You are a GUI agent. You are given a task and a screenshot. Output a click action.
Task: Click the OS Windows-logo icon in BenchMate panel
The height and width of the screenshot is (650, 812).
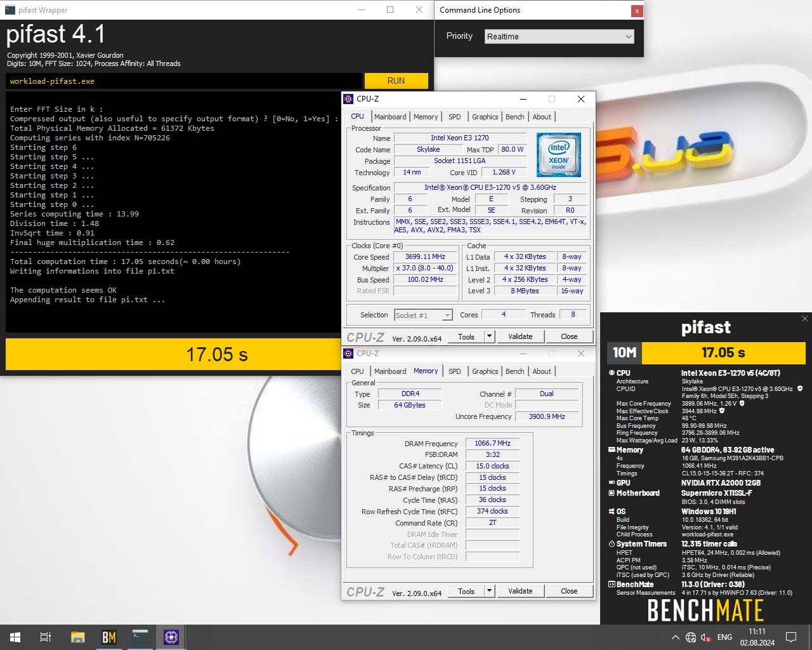(612, 511)
